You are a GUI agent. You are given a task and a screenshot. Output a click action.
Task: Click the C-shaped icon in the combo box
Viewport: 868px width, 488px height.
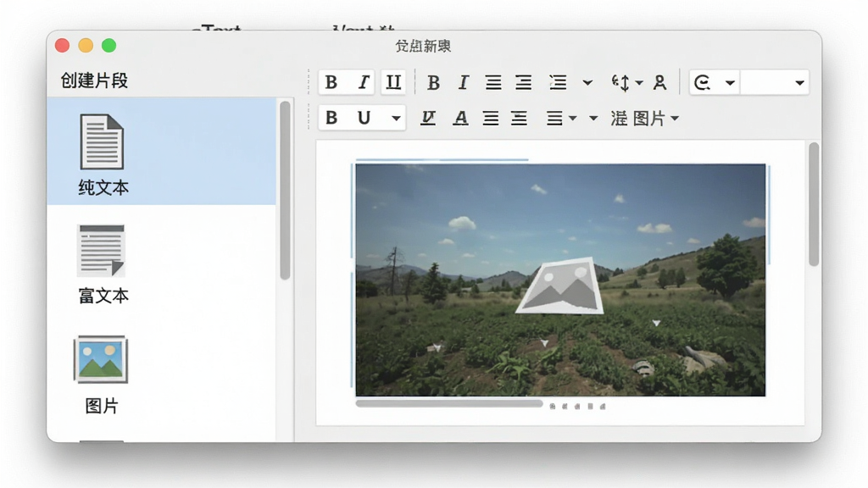(703, 82)
